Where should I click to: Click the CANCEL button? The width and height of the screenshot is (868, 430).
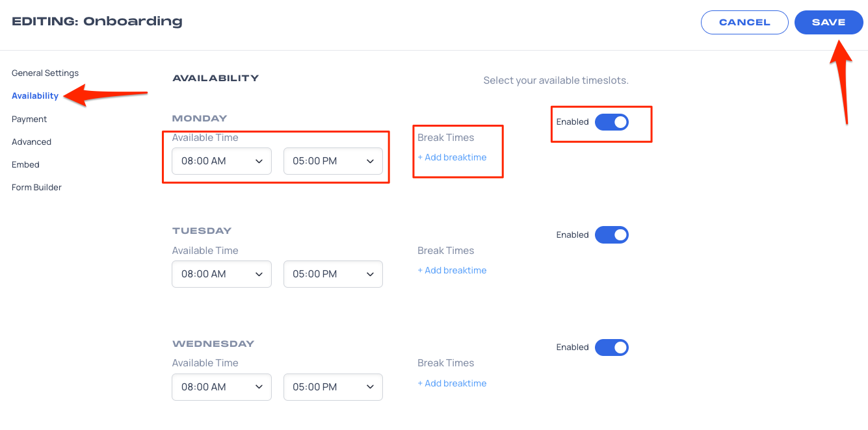744,22
